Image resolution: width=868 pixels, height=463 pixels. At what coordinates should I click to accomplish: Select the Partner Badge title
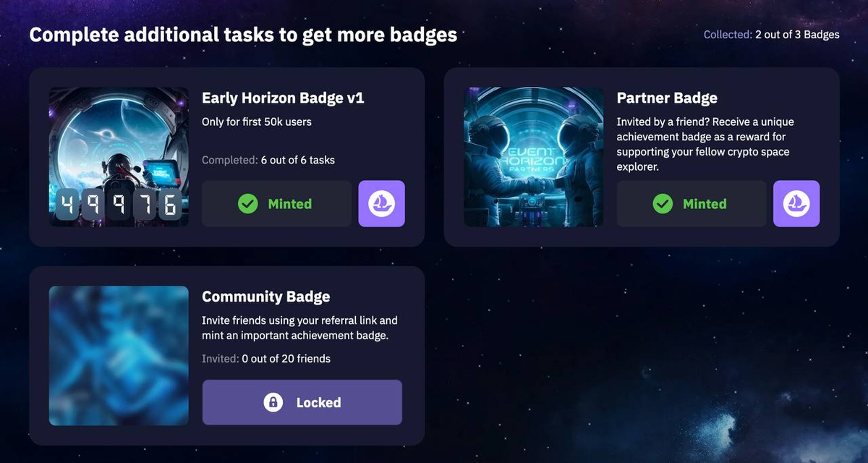click(x=667, y=98)
